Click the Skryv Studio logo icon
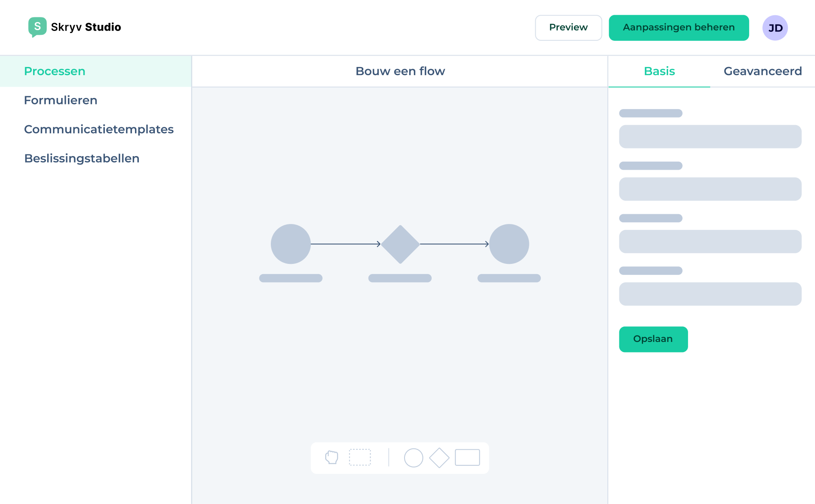 point(37,27)
